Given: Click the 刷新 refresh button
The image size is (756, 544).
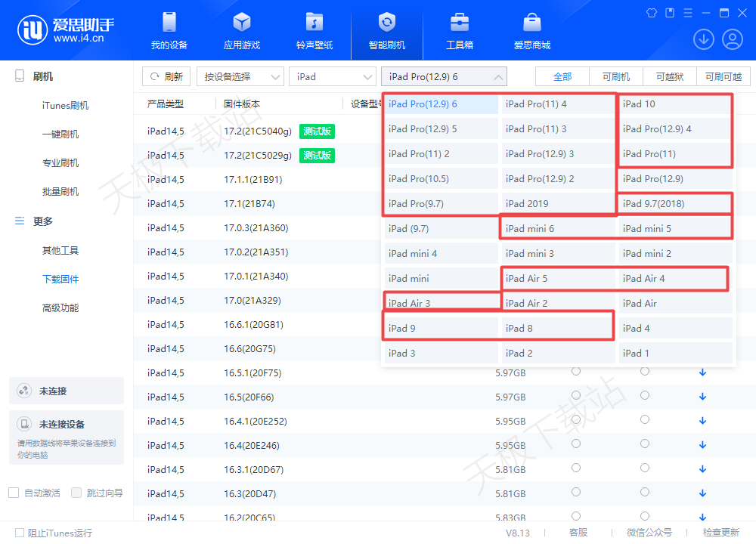Looking at the screenshot, I should pos(166,76).
